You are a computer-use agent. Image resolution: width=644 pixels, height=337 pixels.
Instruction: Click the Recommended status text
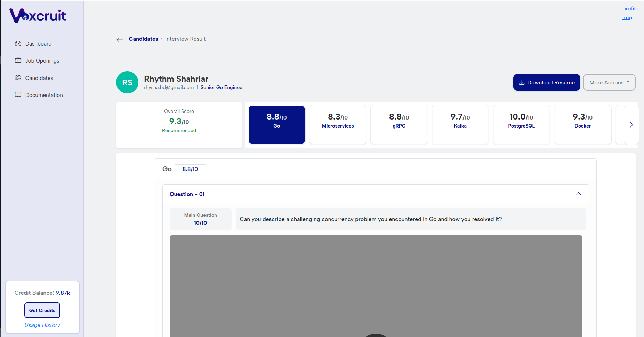click(179, 131)
